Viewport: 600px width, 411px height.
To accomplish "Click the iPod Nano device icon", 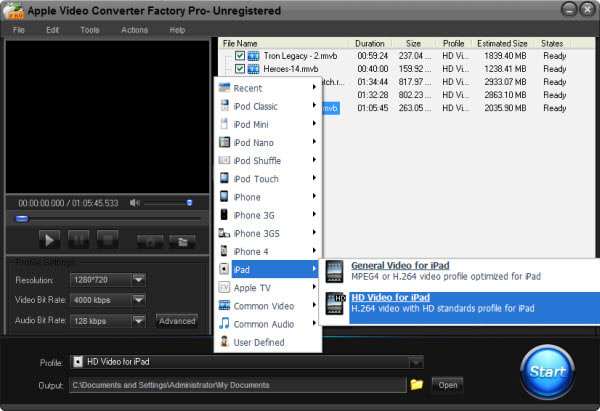I will click(224, 142).
